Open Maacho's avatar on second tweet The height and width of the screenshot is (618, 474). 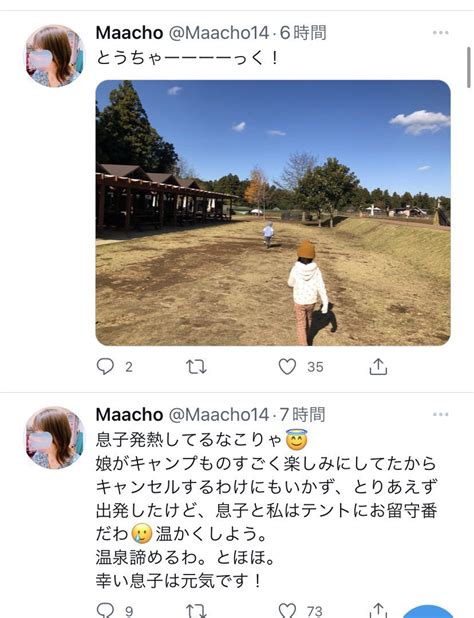pos(55,437)
